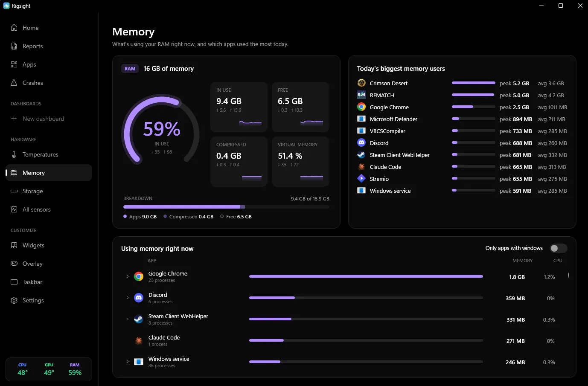Expand Steam Client WebHelper processes
The height and width of the screenshot is (386, 588).
[x=128, y=319]
